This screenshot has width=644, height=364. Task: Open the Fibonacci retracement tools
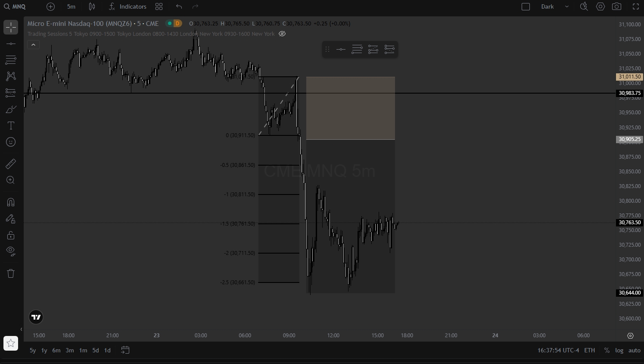pyautogui.click(x=11, y=60)
